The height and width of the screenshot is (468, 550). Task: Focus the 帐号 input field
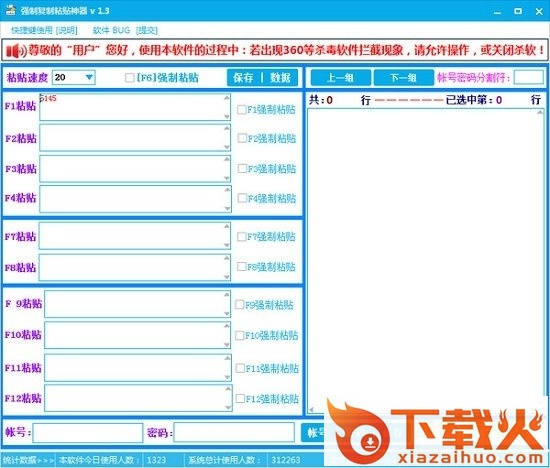[88, 433]
